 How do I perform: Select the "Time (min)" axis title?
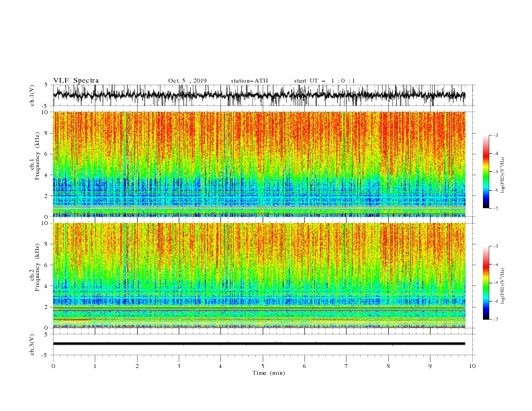pyautogui.click(x=269, y=373)
